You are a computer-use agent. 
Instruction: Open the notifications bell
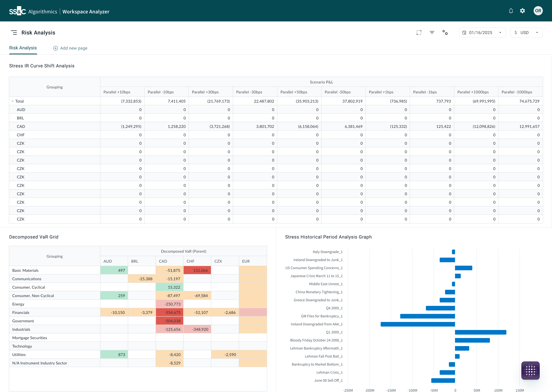tap(511, 11)
